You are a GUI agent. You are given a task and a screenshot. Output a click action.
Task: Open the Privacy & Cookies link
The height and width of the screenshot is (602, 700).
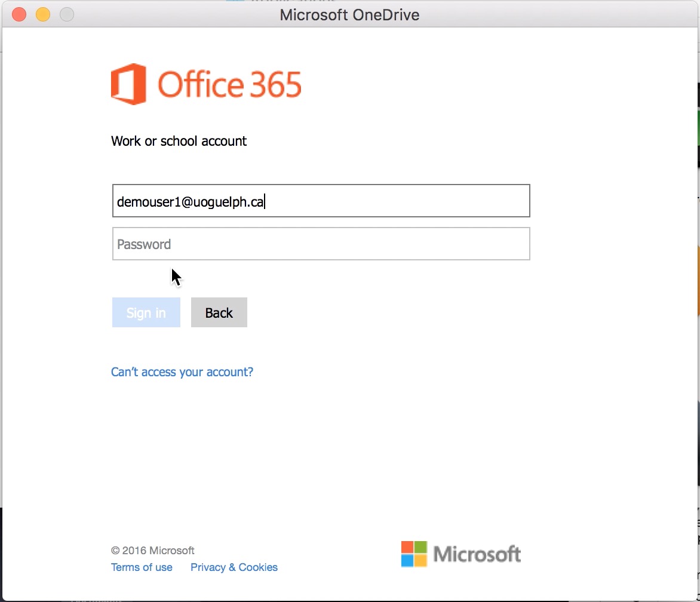coord(234,567)
